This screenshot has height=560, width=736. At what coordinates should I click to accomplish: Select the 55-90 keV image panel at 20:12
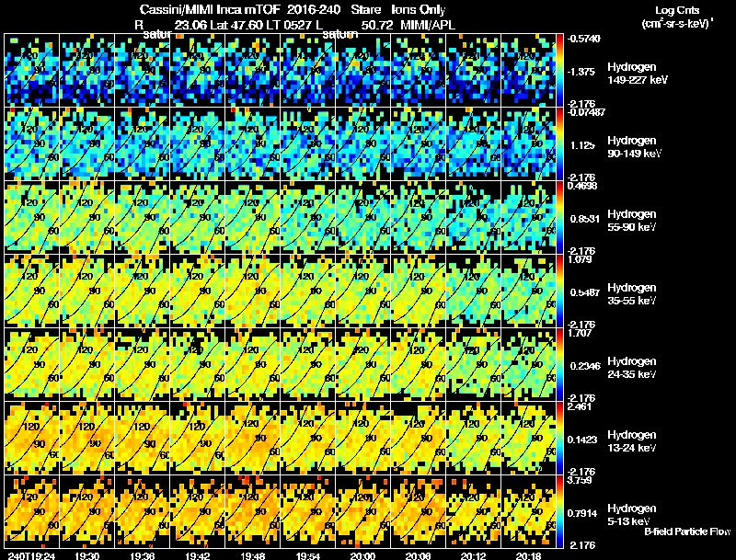click(x=473, y=217)
